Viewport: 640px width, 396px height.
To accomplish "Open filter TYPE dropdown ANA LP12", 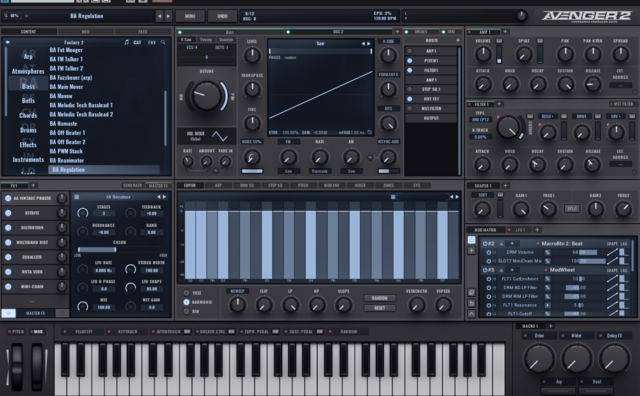I will [x=480, y=120].
